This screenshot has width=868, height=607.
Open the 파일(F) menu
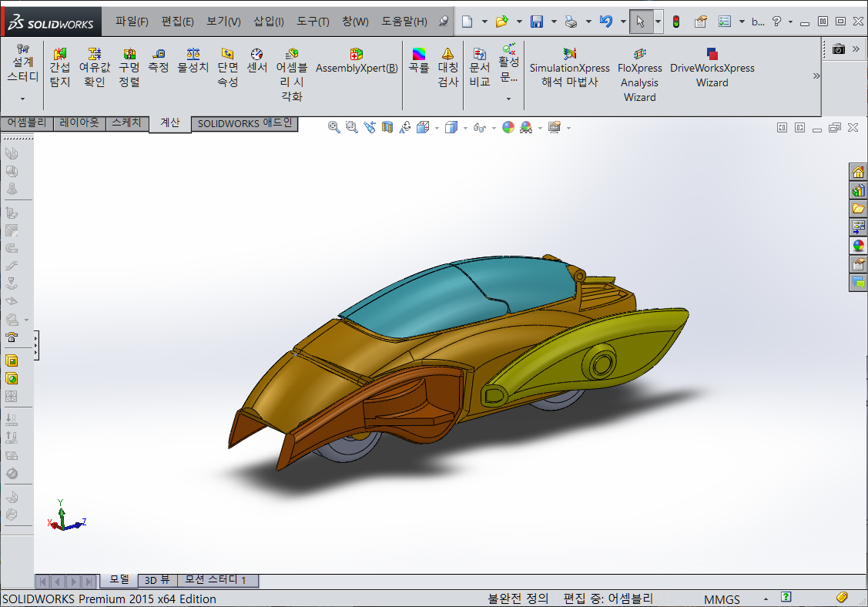pos(132,21)
